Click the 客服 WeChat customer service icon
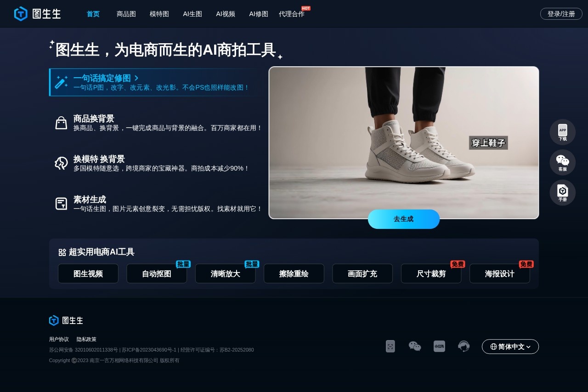 click(562, 162)
